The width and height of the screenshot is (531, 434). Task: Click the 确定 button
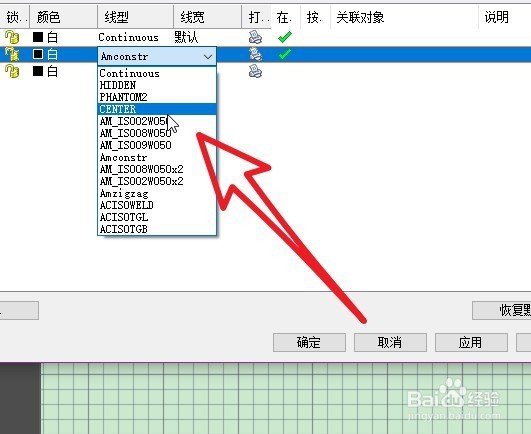[309, 342]
